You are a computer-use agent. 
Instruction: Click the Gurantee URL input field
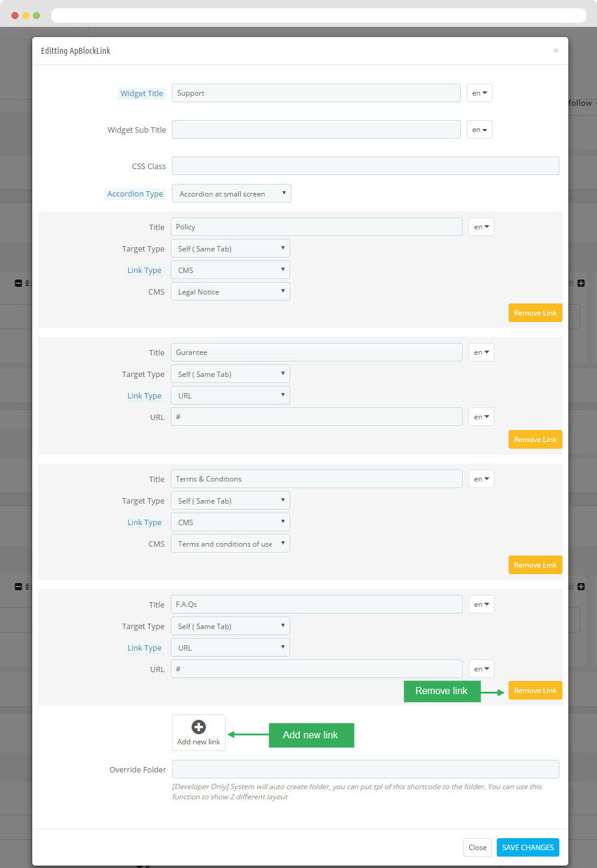click(x=316, y=417)
